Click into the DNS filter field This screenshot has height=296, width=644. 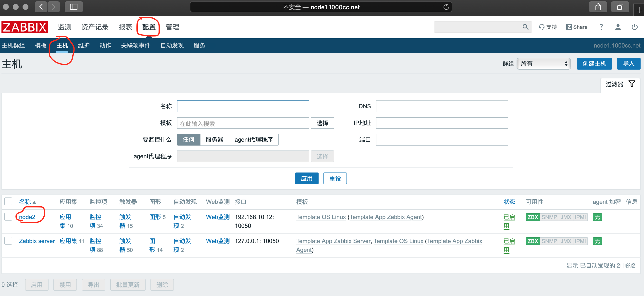(442, 106)
